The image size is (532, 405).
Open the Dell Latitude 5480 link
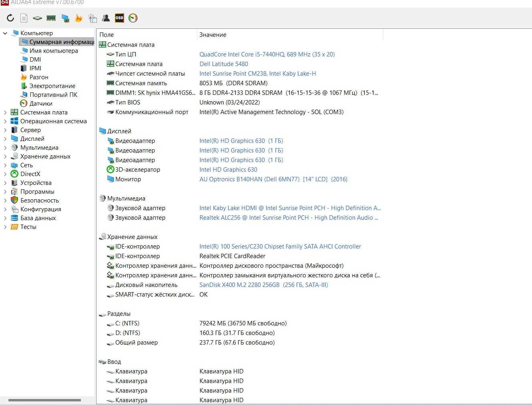224,64
